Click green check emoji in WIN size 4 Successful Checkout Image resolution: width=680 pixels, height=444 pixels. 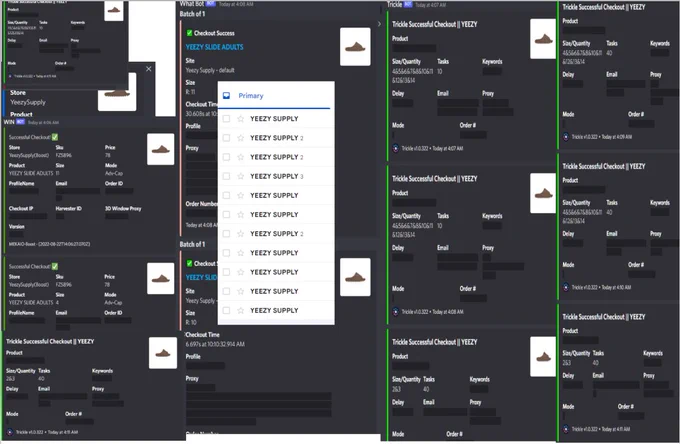coord(55,266)
